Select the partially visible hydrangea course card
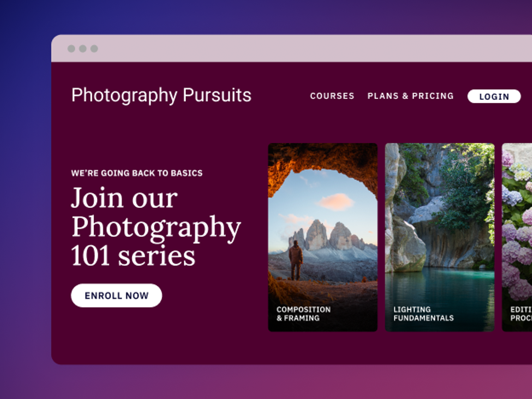 (x=517, y=233)
